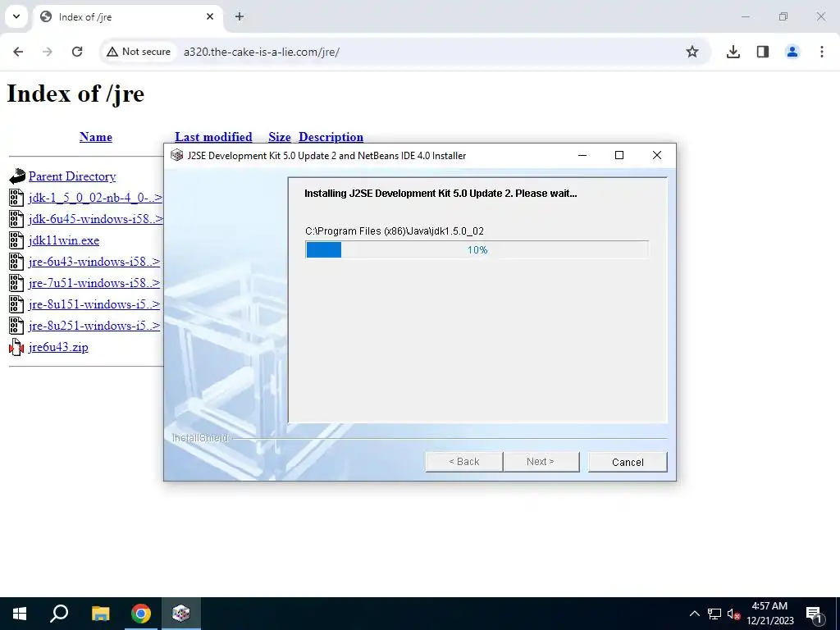The width and height of the screenshot is (840, 630).
Task: Click the Parent Directory back-arrow icon
Action: (17, 176)
